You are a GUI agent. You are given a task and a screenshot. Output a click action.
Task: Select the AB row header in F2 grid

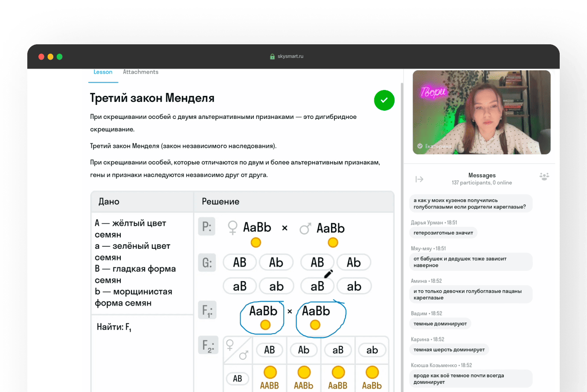(x=238, y=378)
